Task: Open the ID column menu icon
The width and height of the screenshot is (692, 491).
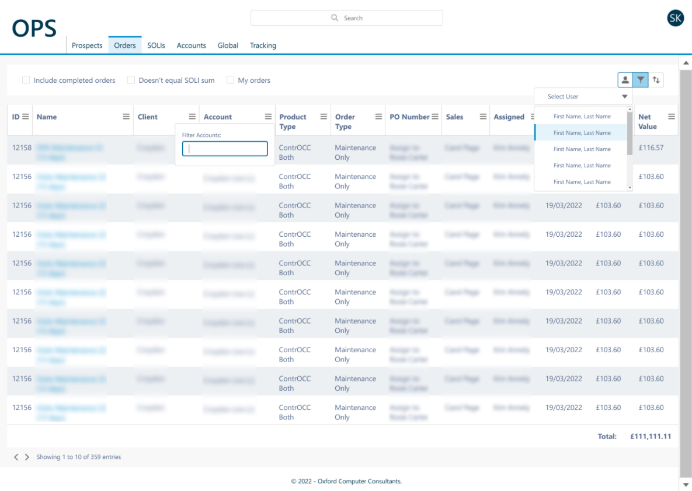Action: (x=26, y=116)
